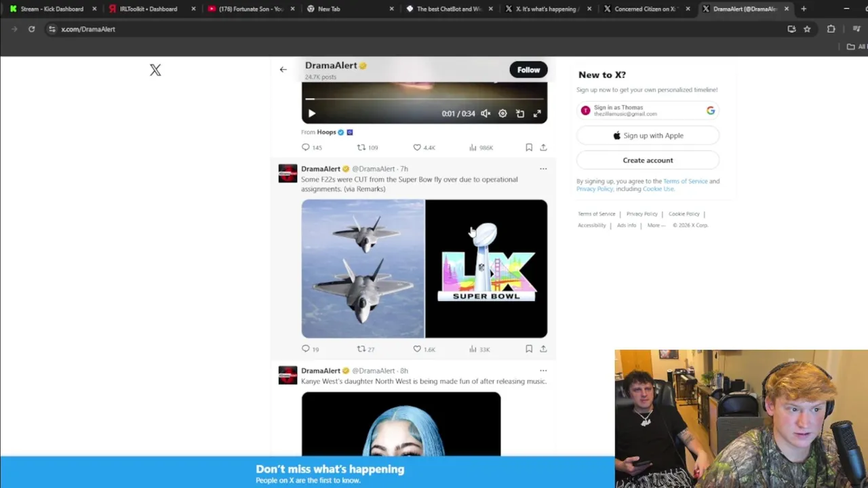868x488 pixels.
Task: Open the F-22 jets photo
Action: (363, 268)
